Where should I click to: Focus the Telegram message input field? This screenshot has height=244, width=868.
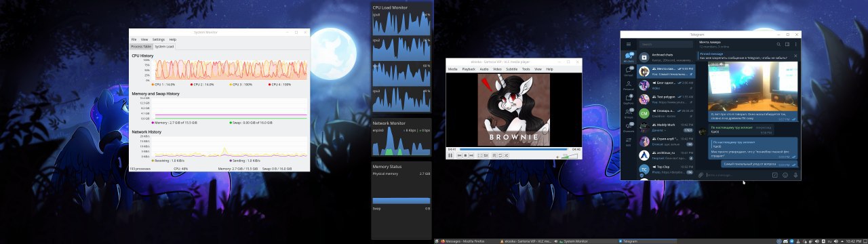pos(737,175)
